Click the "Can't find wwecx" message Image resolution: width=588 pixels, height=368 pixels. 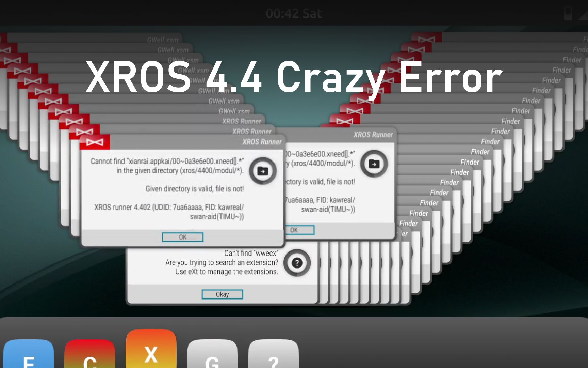click(251, 253)
